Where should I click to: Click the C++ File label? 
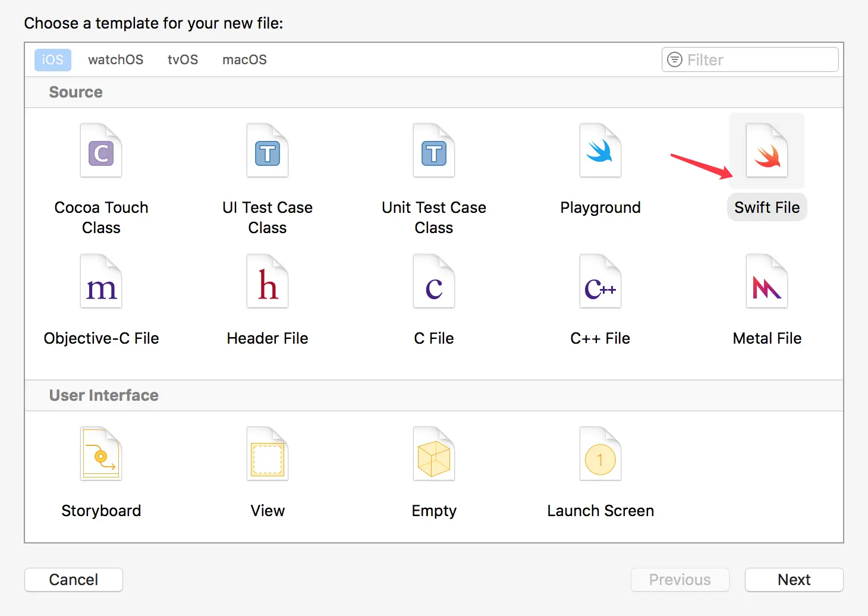click(600, 338)
